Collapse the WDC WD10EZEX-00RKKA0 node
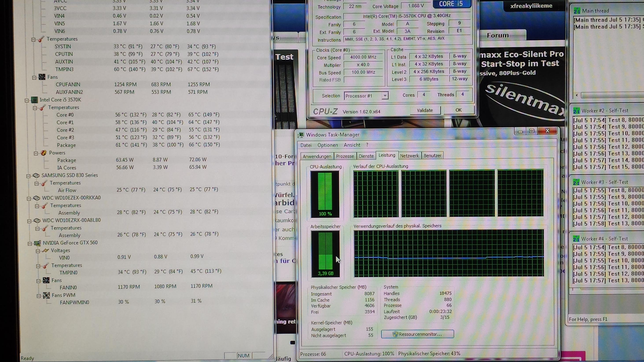Viewport: 644px width, 362px height. coord(29,199)
